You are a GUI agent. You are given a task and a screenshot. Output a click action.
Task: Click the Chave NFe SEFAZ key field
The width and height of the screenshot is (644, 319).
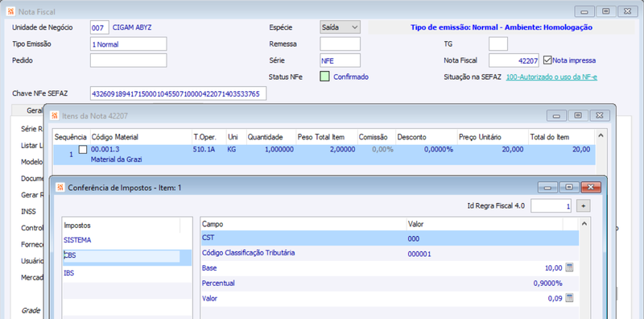[178, 93]
